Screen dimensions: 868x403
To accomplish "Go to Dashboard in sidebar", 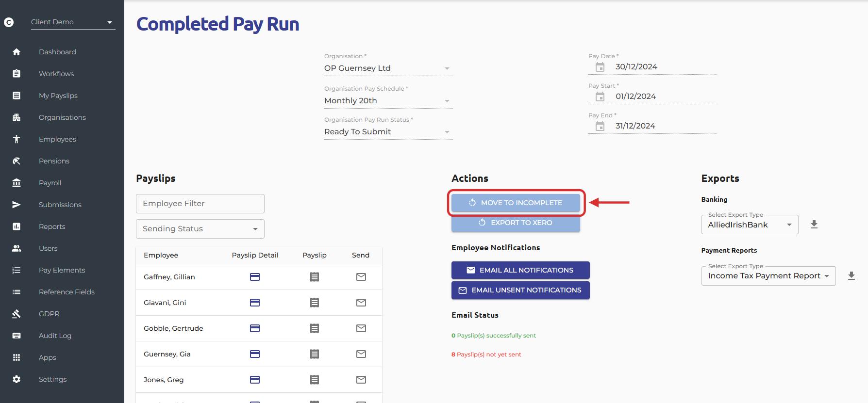I will (57, 52).
